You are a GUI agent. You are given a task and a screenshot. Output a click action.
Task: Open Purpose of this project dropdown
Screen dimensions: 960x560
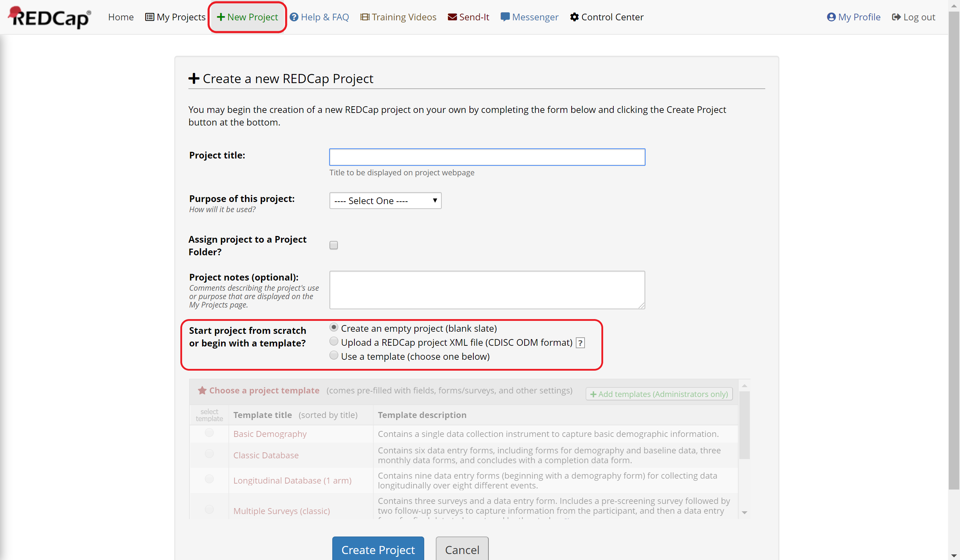pyautogui.click(x=385, y=200)
